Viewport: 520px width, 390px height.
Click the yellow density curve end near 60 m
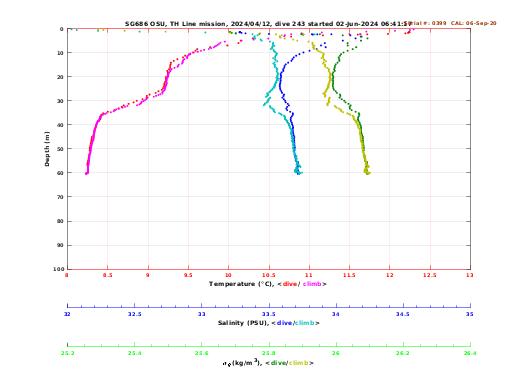[x=367, y=173]
